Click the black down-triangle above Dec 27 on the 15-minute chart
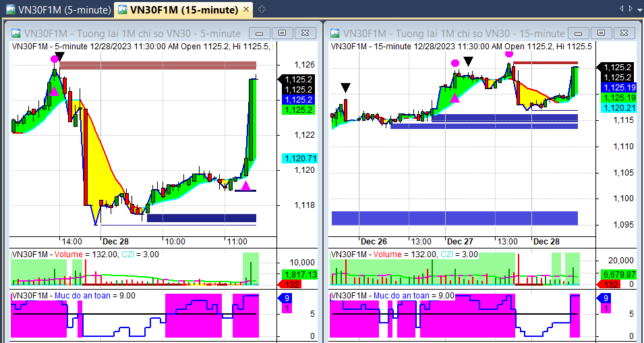Image resolution: width=644 pixels, height=343 pixels. point(468,61)
